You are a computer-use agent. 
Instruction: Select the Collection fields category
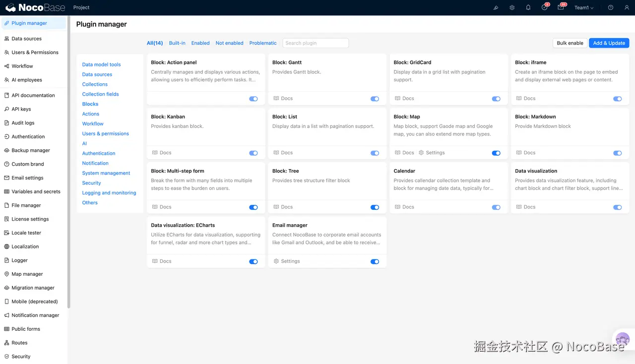[x=100, y=94]
